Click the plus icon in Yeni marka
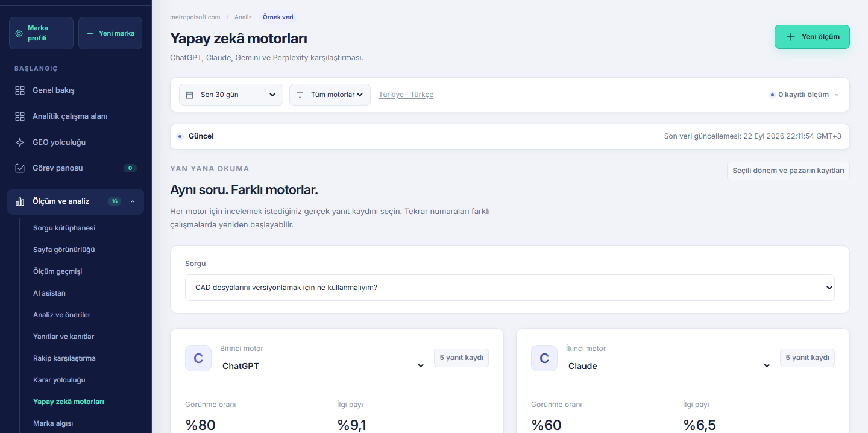The height and width of the screenshot is (433, 868). (x=90, y=33)
